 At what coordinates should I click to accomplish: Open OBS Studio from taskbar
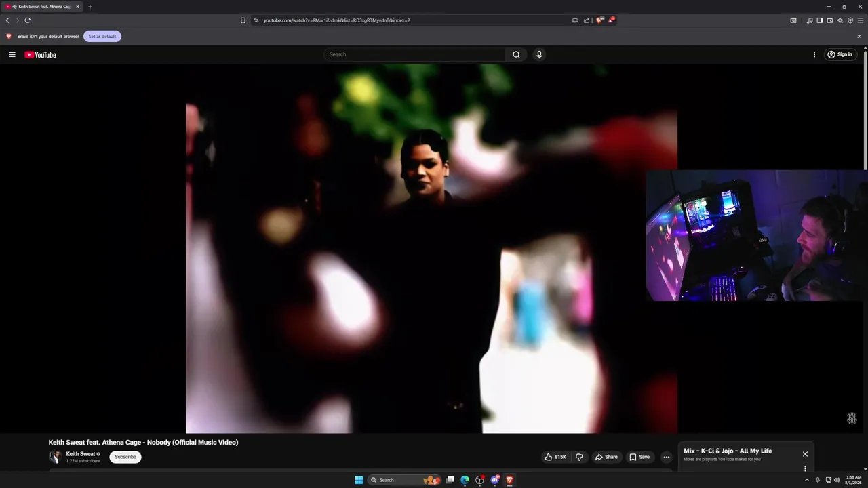pyautogui.click(x=480, y=480)
